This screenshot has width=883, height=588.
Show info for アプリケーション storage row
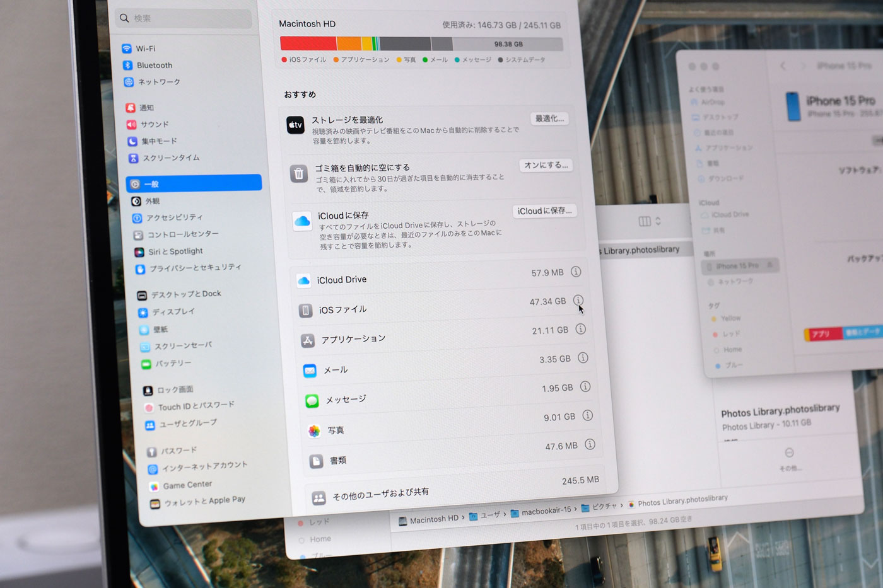580,329
